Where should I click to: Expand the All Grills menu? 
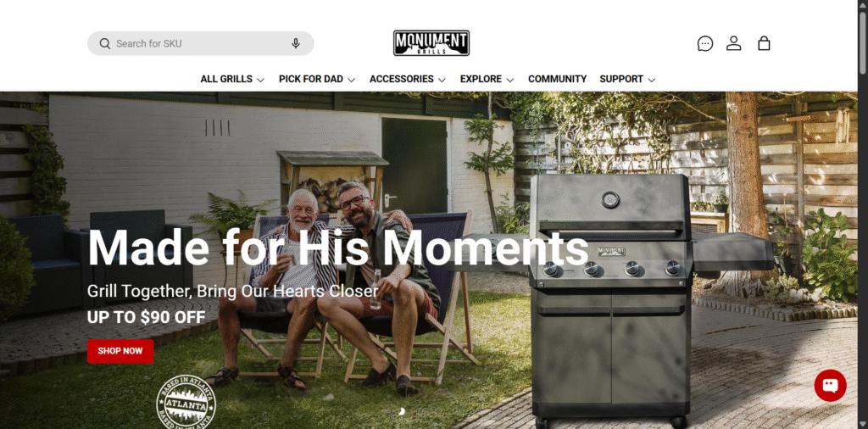point(232,79)
